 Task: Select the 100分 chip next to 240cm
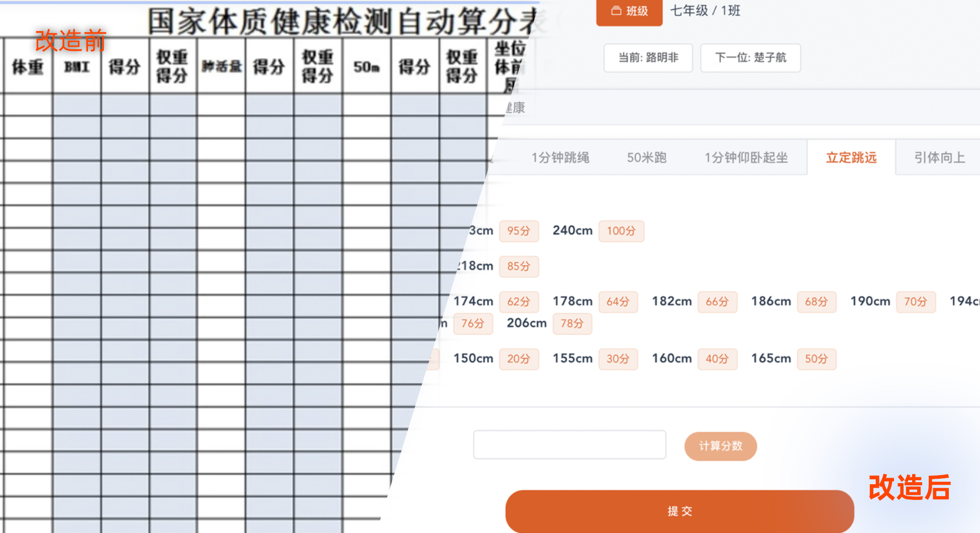click(621, 231)
